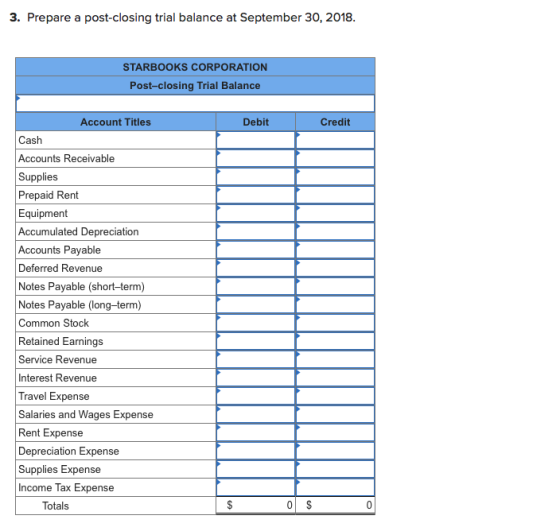560x531 pixels.
Task: Click the Cash account title
Action: coord(30,140)
